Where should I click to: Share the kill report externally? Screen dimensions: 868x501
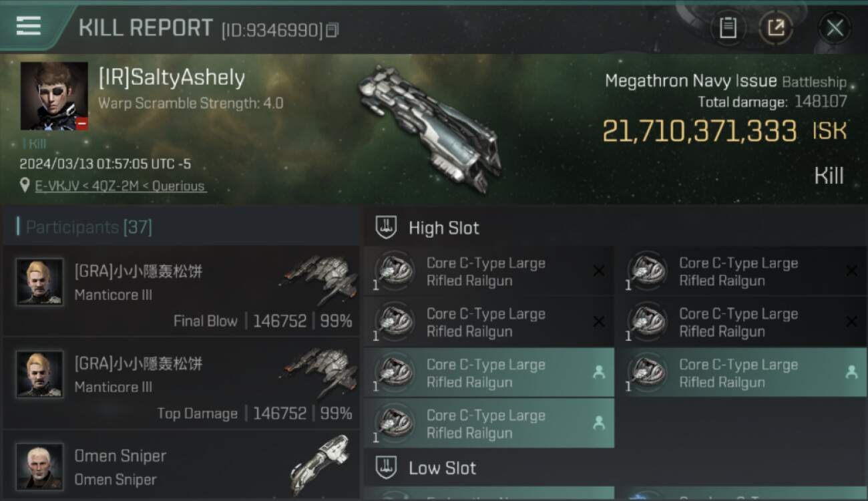[776, 28]
